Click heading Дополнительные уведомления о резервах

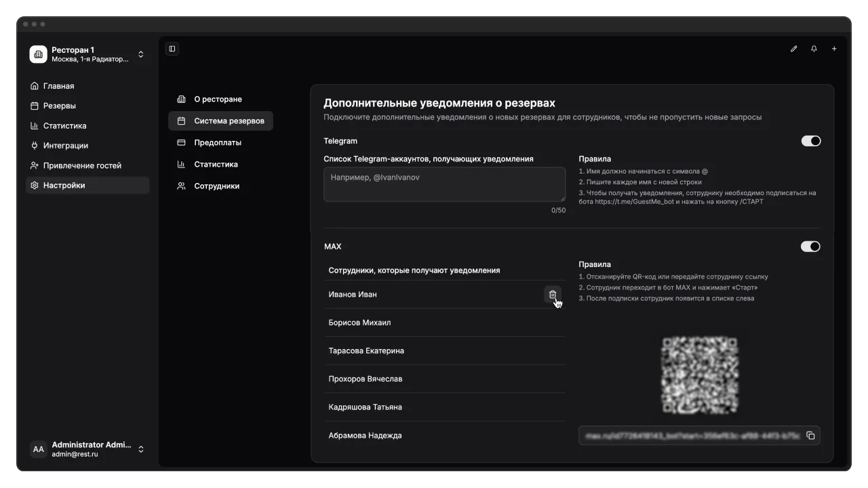(x=439, y=103)
